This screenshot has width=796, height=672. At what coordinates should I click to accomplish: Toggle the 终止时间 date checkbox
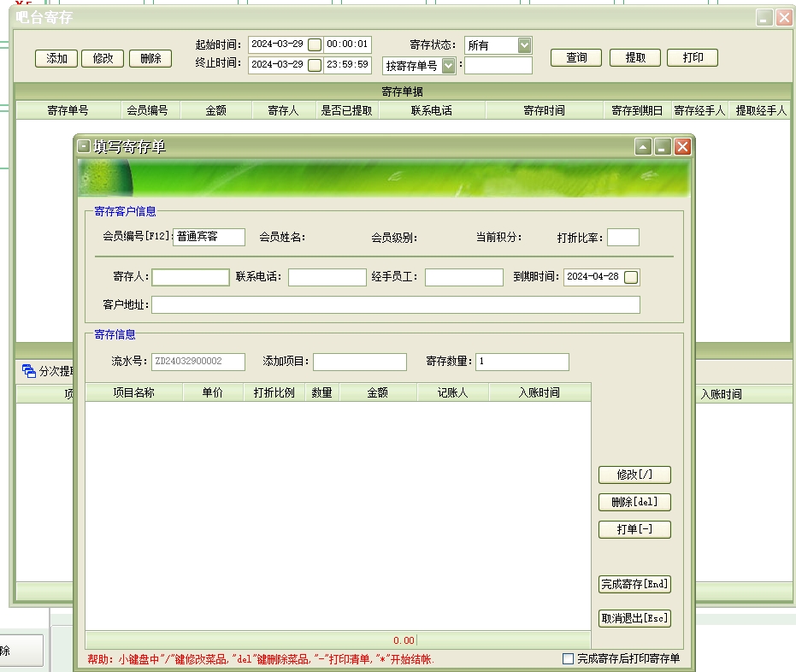point(315,65)
